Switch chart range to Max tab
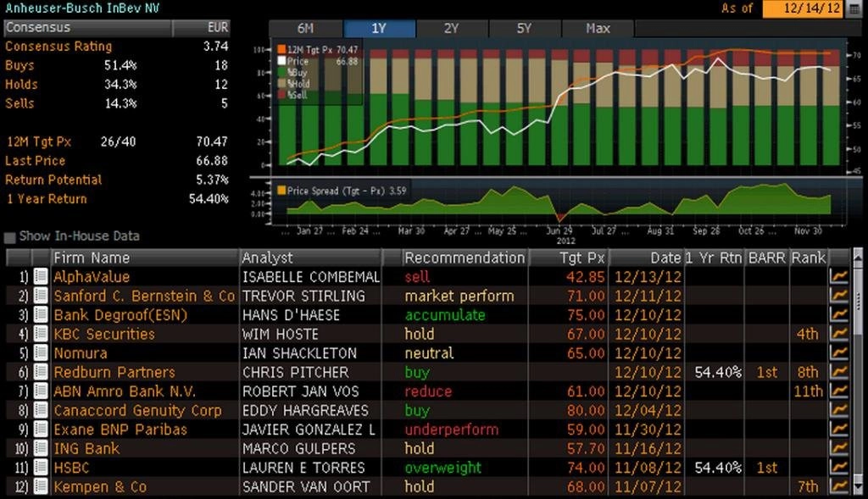Image resolution: width=868 pixels, height=499 pixels. pos(598,28)
